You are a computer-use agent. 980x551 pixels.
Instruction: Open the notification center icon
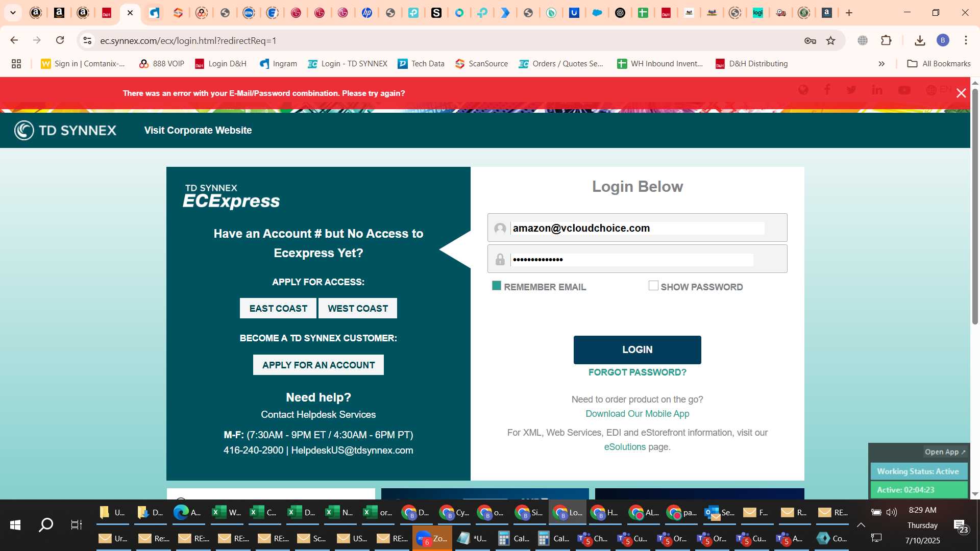960,525
